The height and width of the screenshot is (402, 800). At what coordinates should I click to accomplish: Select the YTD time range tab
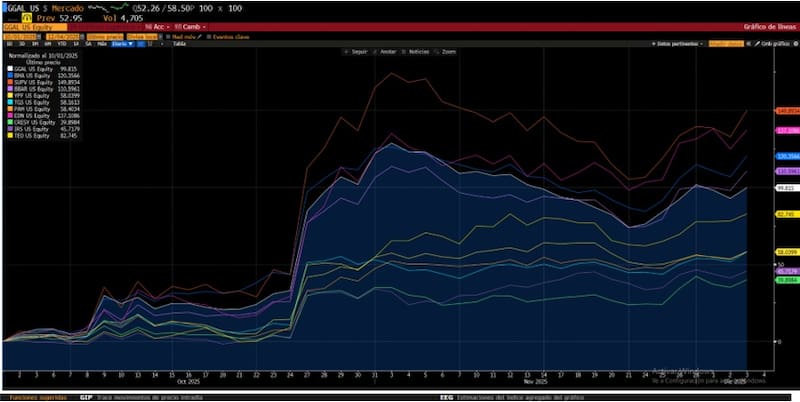point(61,44)
